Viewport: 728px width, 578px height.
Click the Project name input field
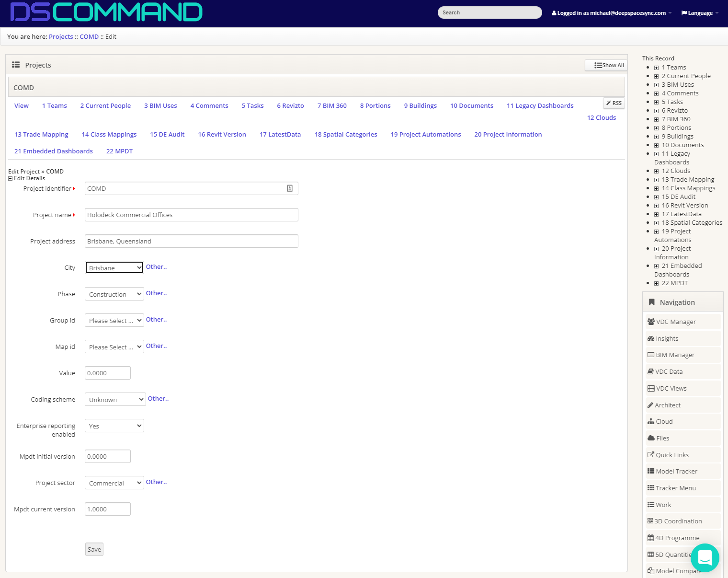coord(192,215)
